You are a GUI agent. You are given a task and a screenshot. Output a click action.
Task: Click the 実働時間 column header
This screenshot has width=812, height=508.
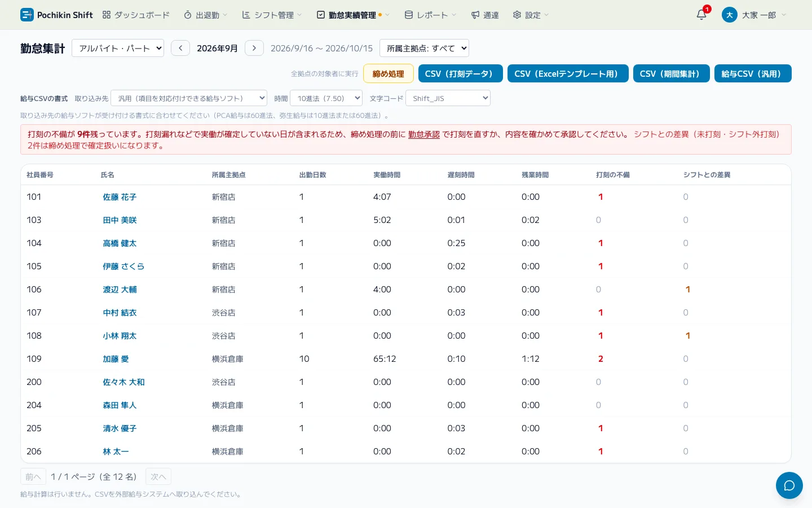pos(387,175)
